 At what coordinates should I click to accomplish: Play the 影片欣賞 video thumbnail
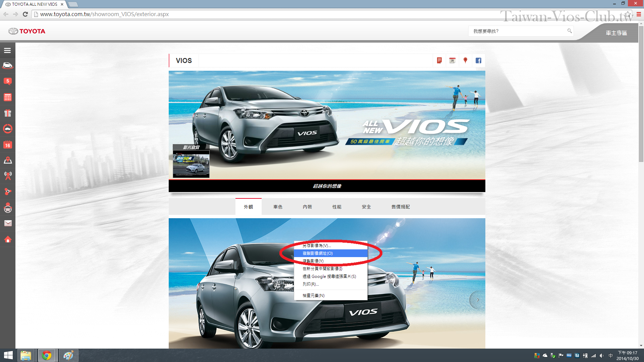coord(191,164)
